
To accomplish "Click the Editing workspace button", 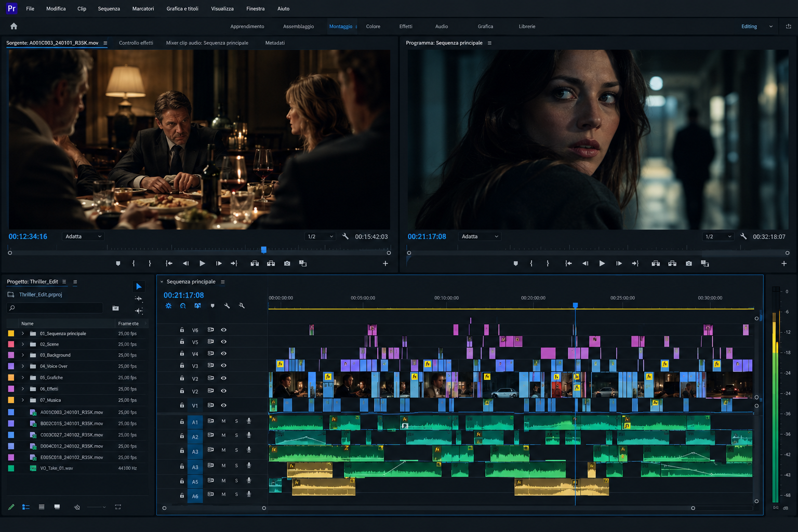I will tap(749, 26).
